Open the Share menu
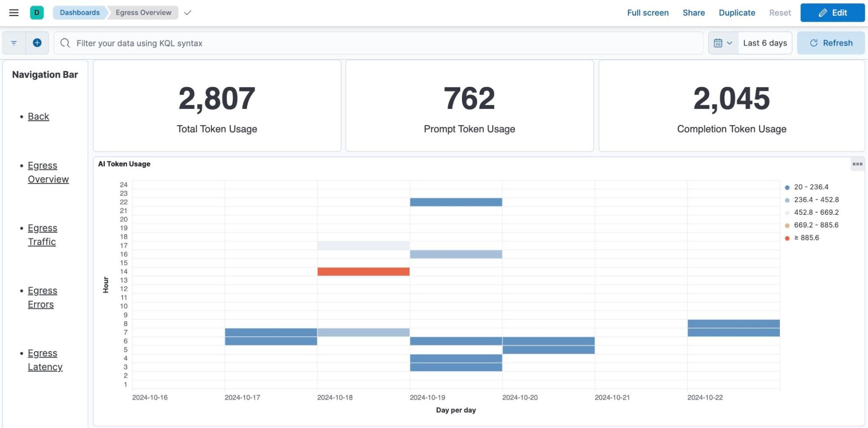Screen dimensions: 868x428 point(693,13)
